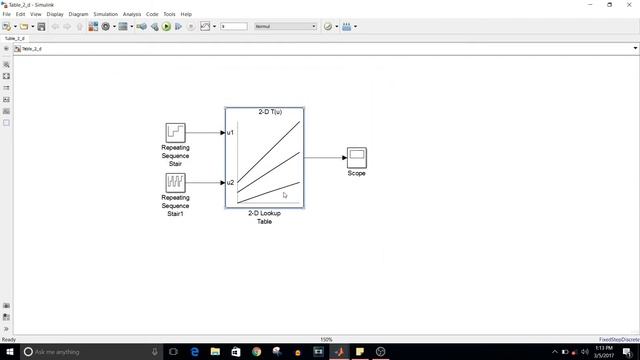The height and width of the screenshot is (360, 640).
Task: Select the 2-D Lookup Table block
Action: pos(264,158)
